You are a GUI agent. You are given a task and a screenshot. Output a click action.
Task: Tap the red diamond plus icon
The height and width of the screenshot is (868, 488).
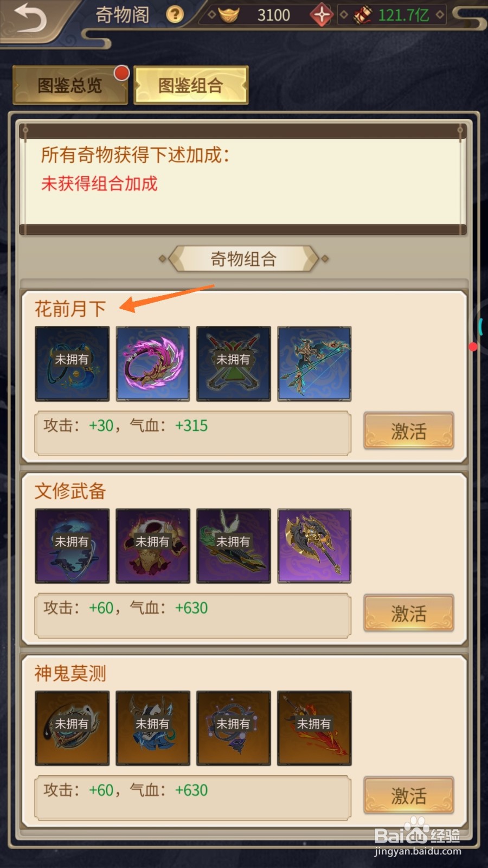pyautogui.click(x=322, y=15)
